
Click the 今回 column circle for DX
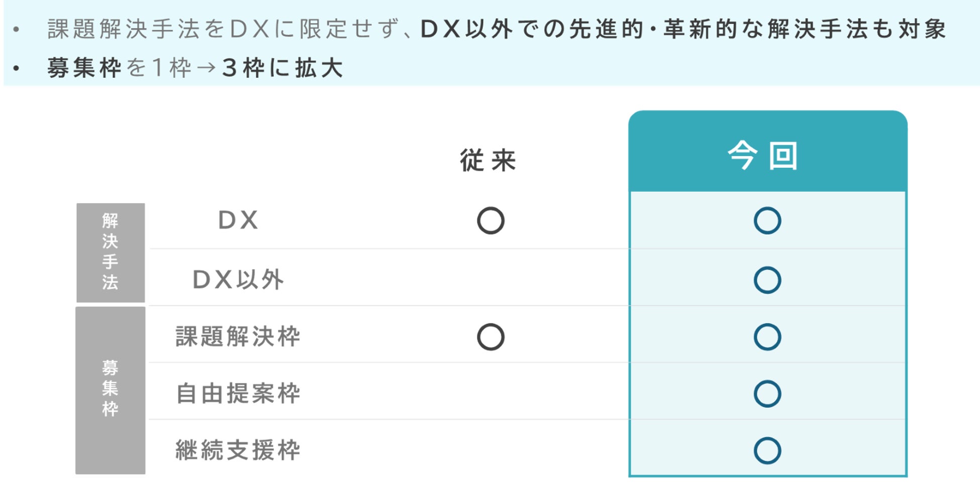click(767, 221)
